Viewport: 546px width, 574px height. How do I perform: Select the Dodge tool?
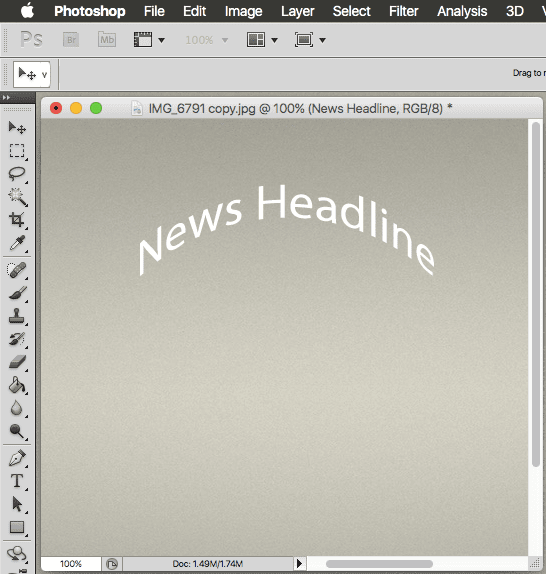pyautogui.click(x=17, y=431)
